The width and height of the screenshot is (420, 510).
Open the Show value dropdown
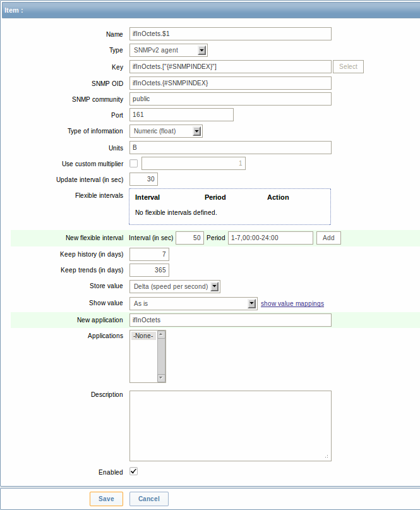[193, 303]
